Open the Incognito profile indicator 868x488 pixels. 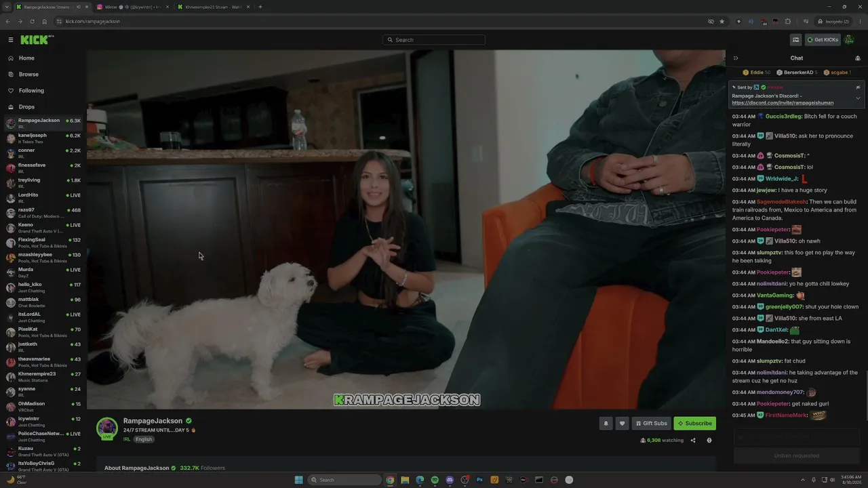(x=833, y=22)
